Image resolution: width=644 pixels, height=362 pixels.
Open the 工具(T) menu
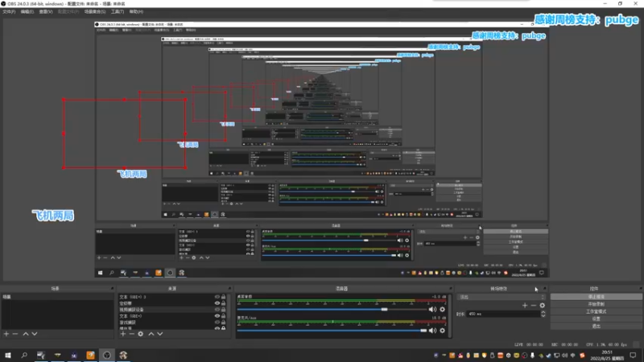(118, 12)
